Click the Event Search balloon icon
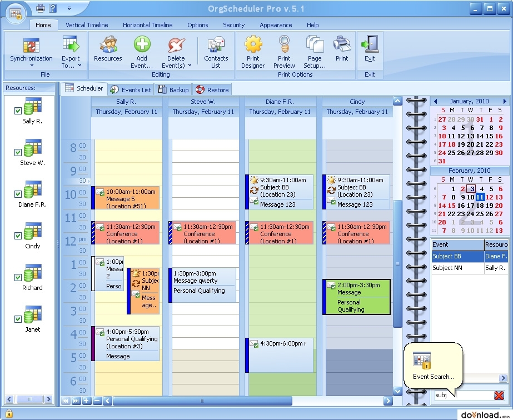The image size is (513, 420). pyautogui.click(x=422, y=361)
